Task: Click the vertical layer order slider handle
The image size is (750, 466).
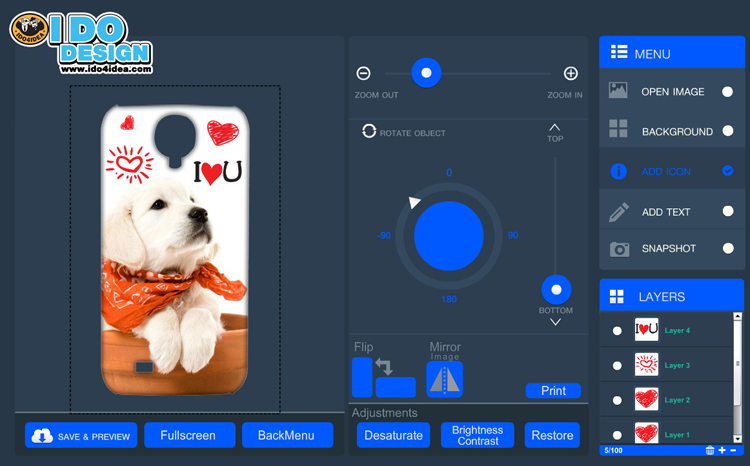Action: tap(556, 289)
